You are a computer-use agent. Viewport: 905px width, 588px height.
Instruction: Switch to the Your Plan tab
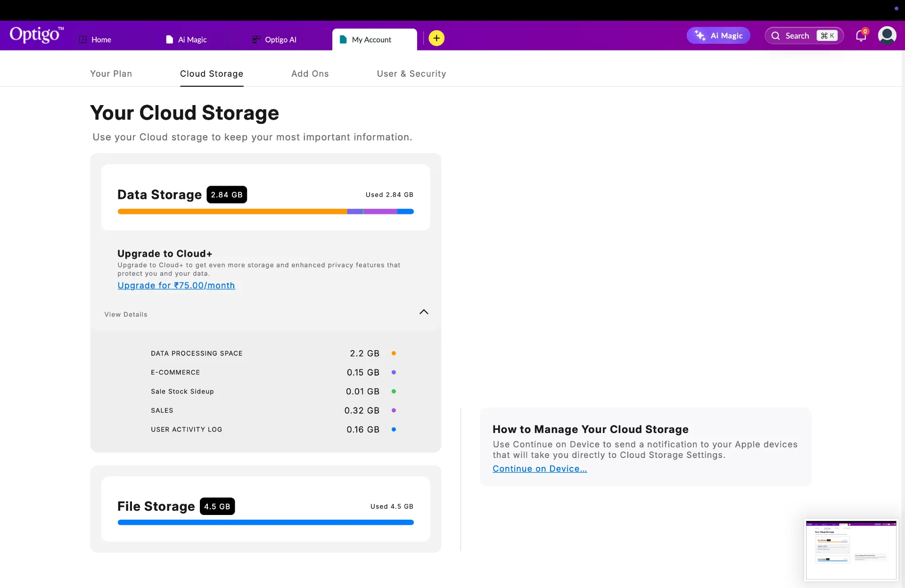pos(111,73)
